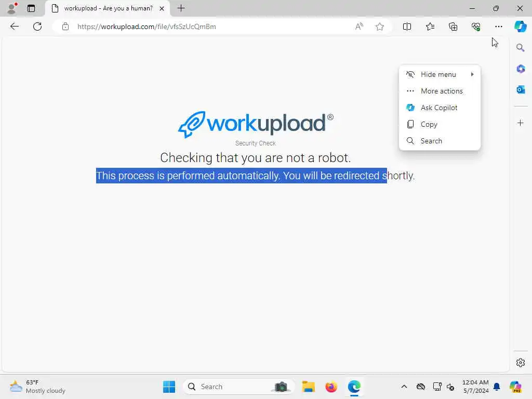
Task: Open Split screen icon
Action: point(407,26)
